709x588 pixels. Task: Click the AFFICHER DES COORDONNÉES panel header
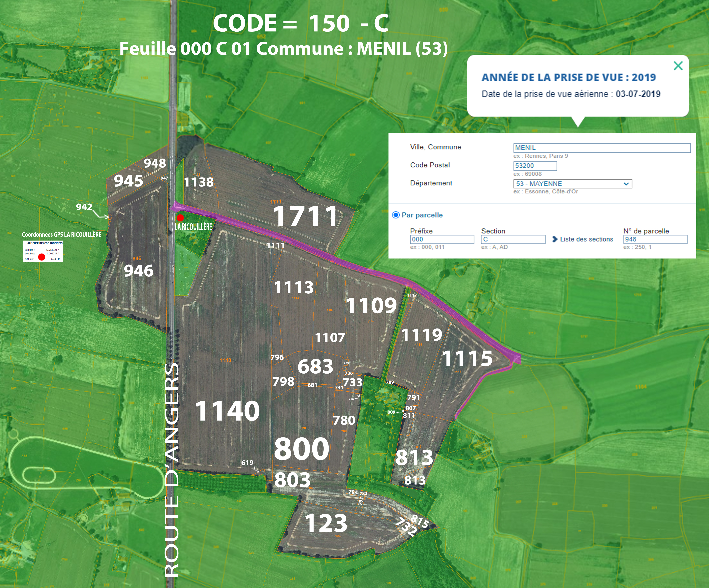coord(45,243)
